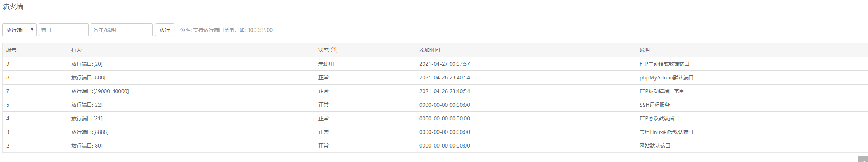The height and width of the screenshot is (162, 868).
Task: Click the 行为 column header
Action: point(77,50)
